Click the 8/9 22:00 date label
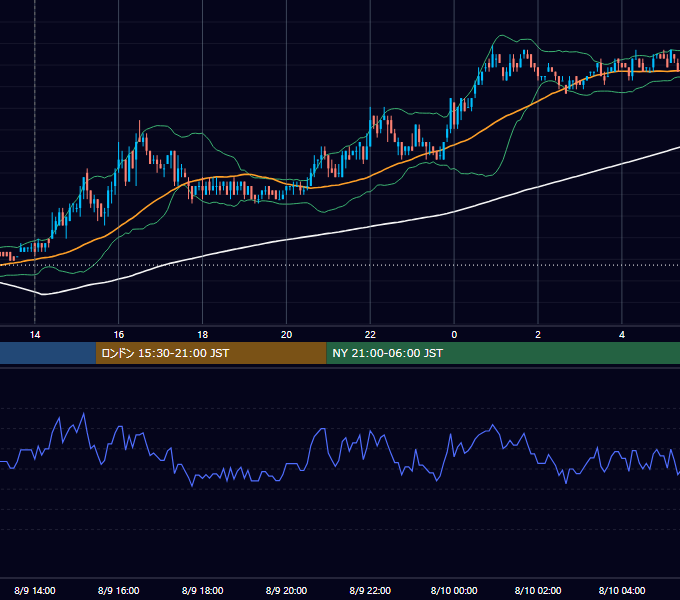The width and height of the screenshot is (680, 600). [370, 590]
